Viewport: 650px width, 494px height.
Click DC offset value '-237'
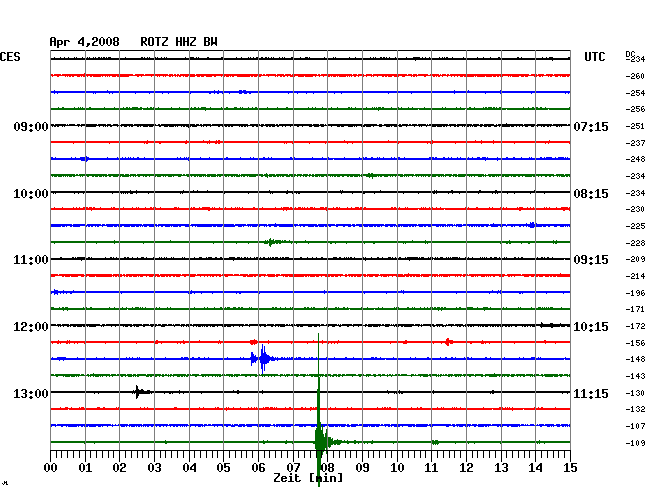(635, 143)
